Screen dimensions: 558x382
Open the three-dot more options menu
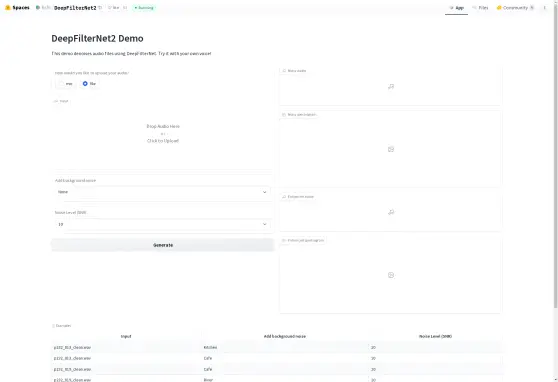pyautogui.click(x=544, y=7)
